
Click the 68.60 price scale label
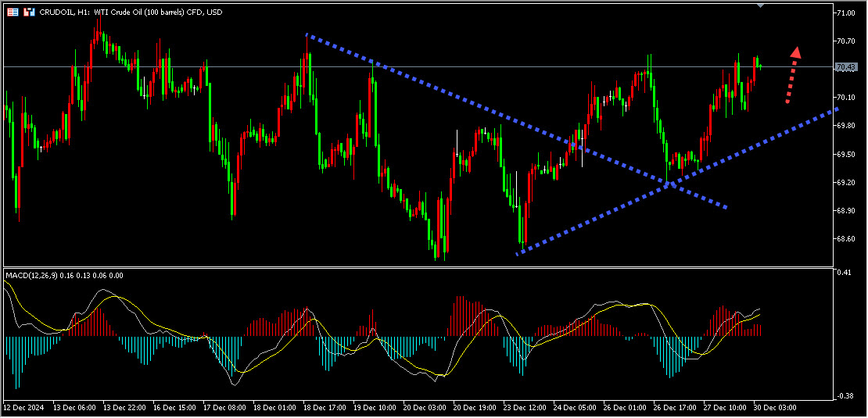[846, 239]
